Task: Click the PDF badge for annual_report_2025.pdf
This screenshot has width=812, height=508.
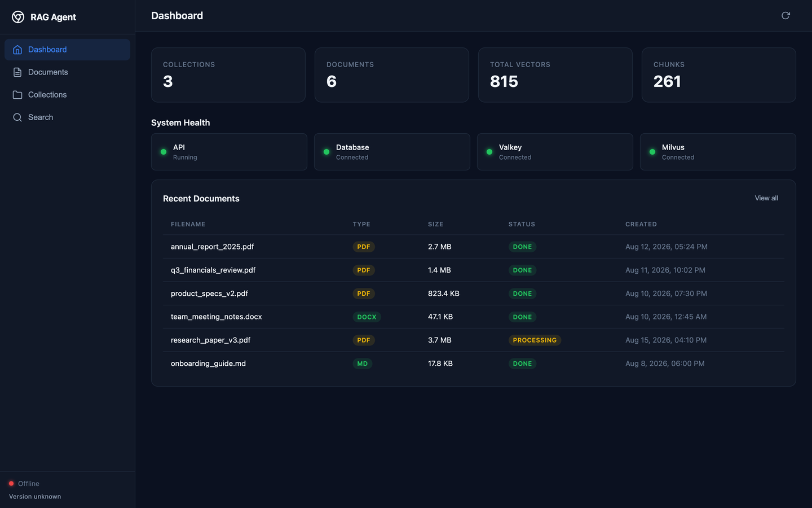Action: pyautogui.click(x=364, y=247)
